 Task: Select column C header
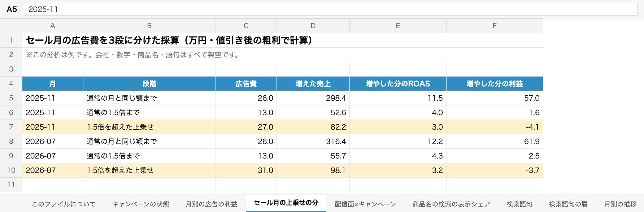point(246,26)
